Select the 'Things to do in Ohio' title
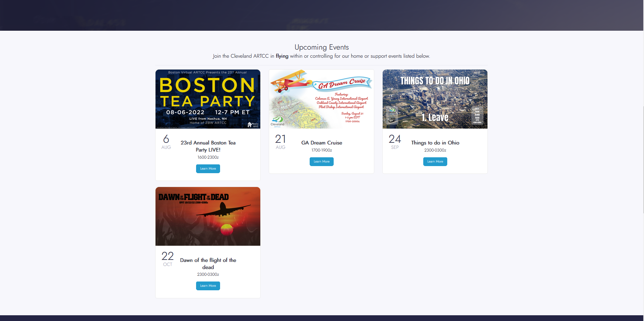 click(x=435, y=143)
